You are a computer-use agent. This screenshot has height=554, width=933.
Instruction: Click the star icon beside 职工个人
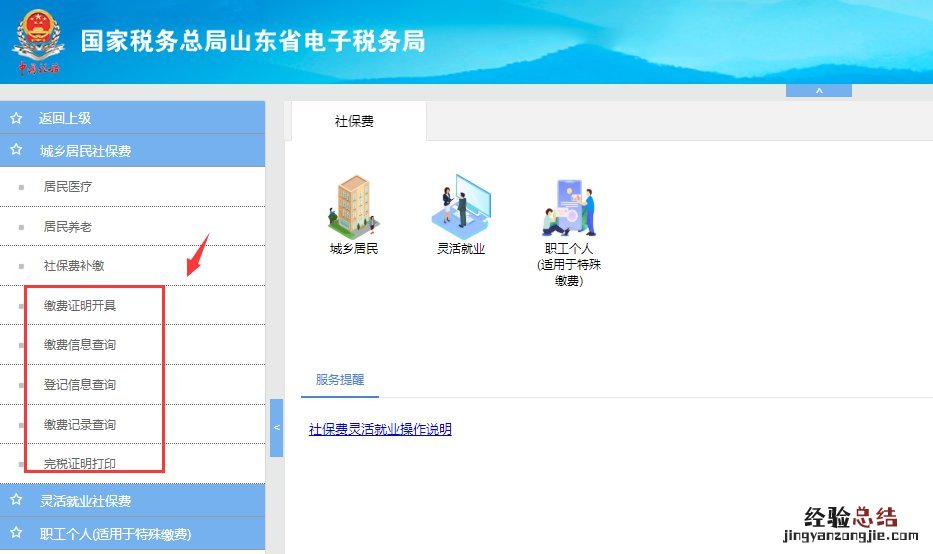point(16,533)
